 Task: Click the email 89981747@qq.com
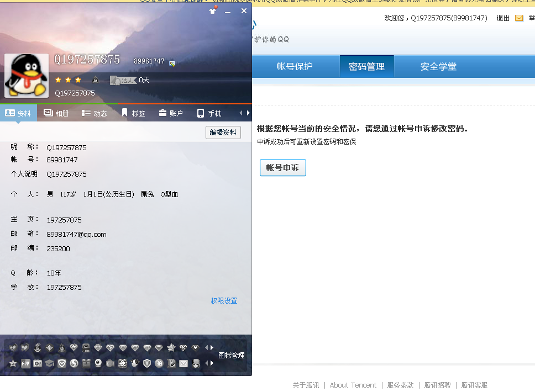(x=76, y=235)
